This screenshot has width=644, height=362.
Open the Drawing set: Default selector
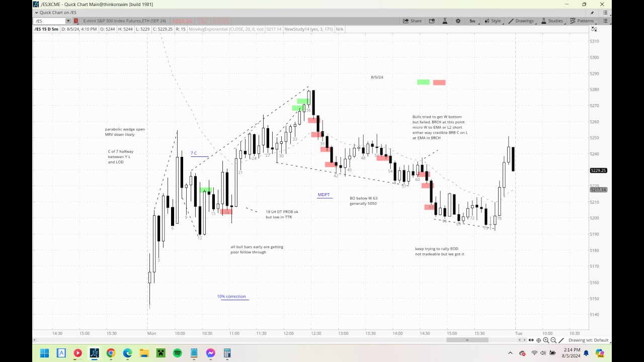589,340
